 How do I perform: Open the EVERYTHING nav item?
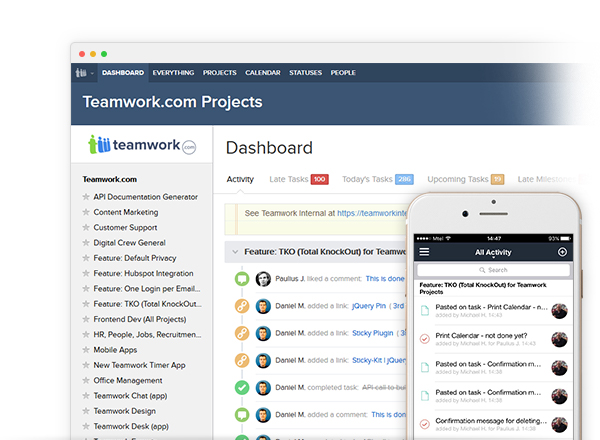click(x=173, y=73)
